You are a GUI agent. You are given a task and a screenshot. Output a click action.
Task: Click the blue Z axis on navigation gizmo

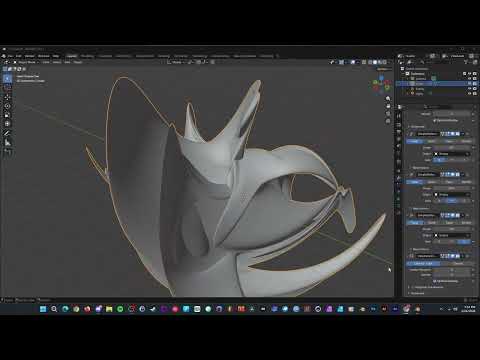coord(381,78)
